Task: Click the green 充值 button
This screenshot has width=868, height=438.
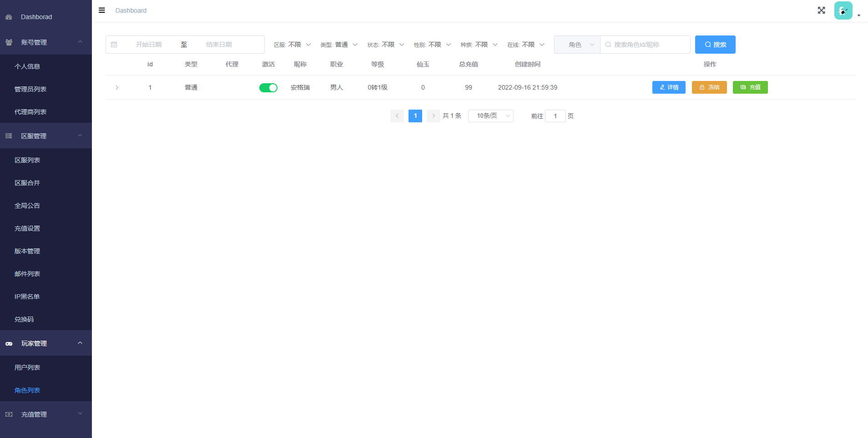Action: pyautogui.click(x=750, y=87)
